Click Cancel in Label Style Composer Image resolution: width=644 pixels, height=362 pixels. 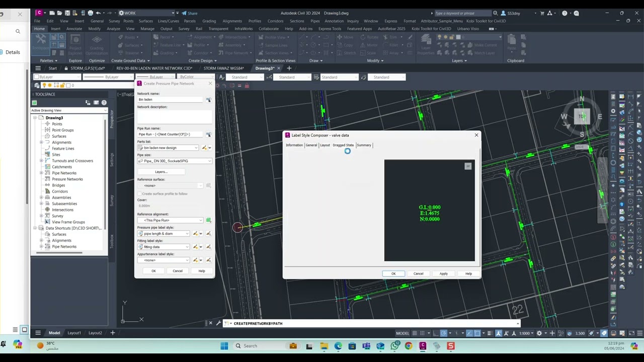click(x=418, y=274)
